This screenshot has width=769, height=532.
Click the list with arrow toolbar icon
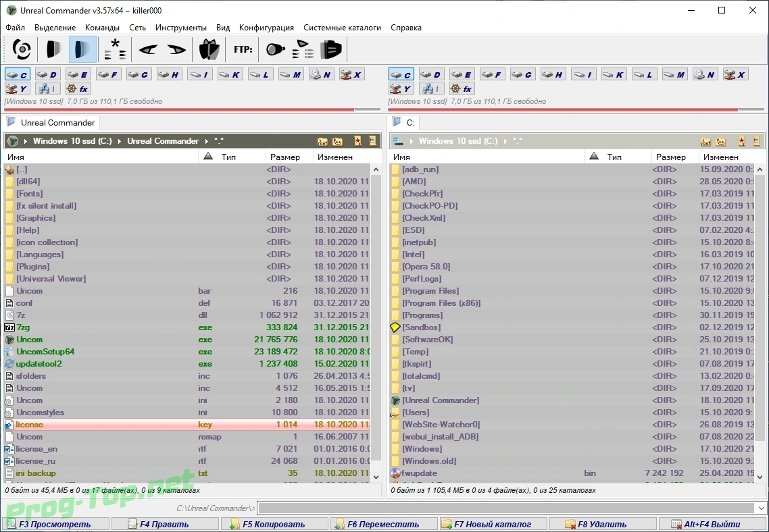[x=303, y=49]
